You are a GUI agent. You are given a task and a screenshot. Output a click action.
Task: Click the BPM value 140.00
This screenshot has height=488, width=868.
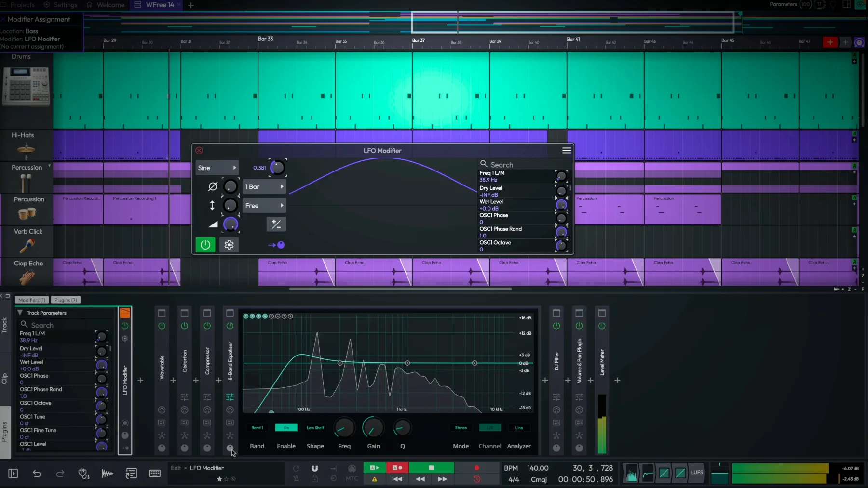point(538,468)
